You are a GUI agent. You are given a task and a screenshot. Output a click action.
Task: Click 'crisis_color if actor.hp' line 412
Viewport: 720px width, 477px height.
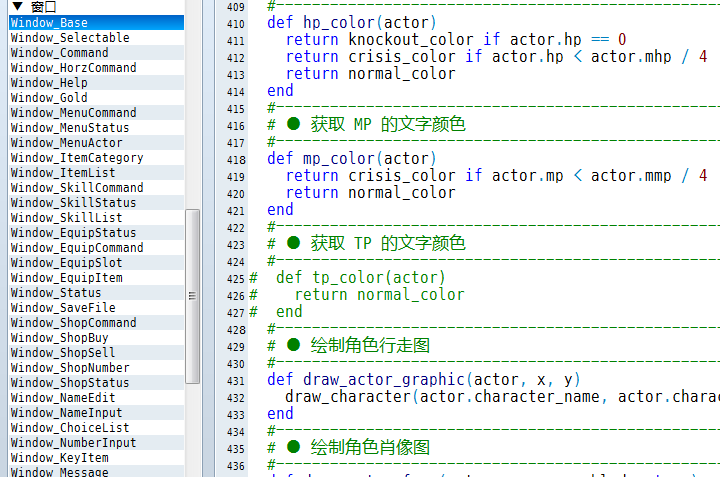click(x=456, y=56)
